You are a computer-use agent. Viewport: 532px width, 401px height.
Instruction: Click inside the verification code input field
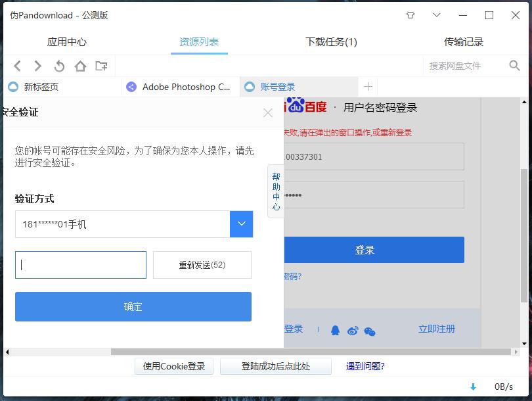tap(80, 265)
